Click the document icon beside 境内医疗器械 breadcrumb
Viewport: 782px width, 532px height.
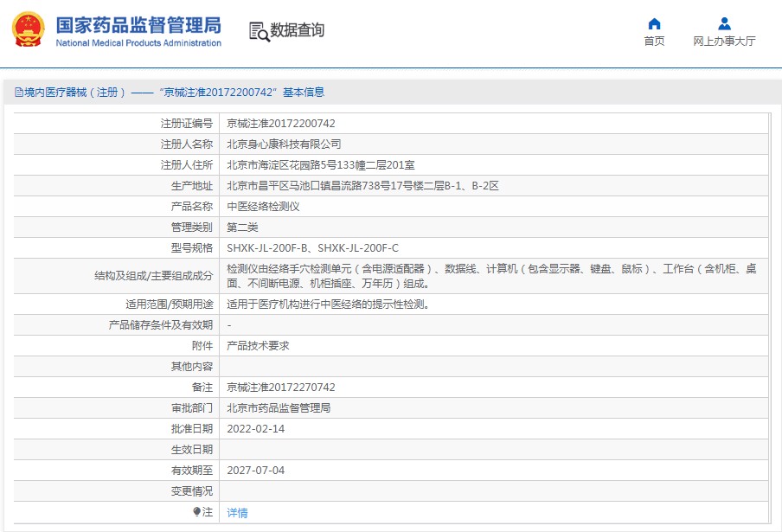pyautogui.click(x=17, y=90)
